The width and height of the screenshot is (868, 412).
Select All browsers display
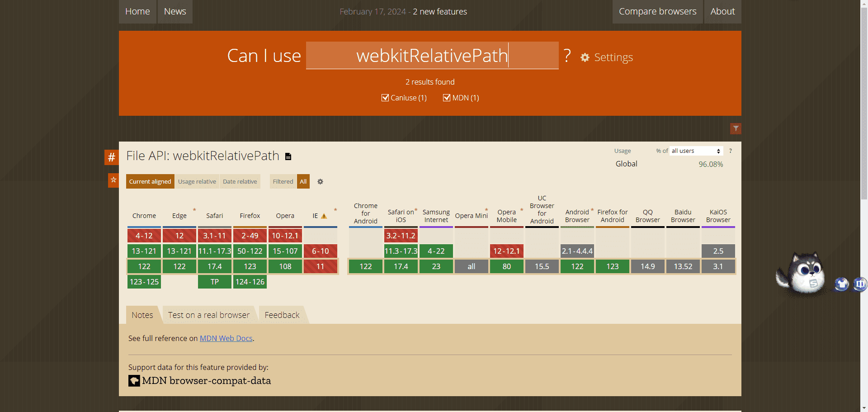click(x=303, y=181)
